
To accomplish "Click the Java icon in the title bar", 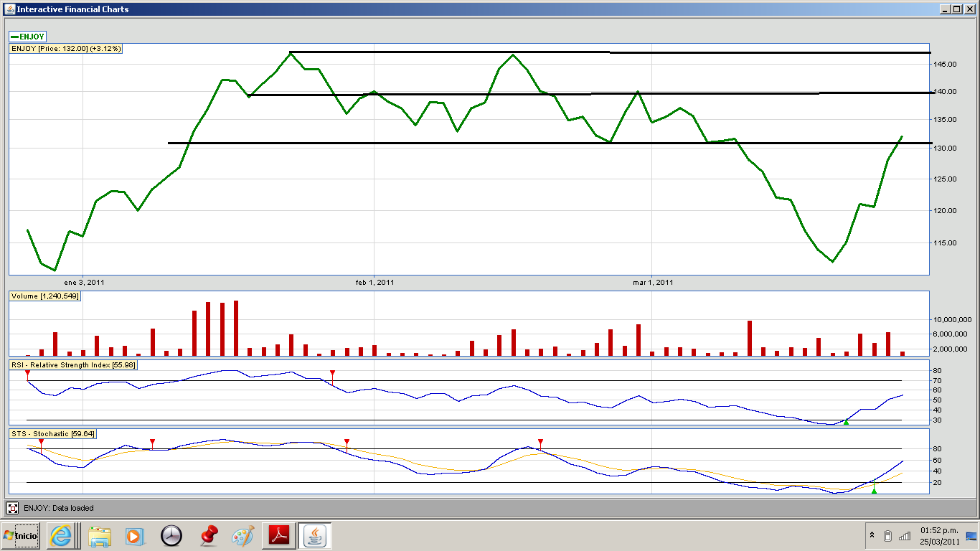I will (9, 9).
